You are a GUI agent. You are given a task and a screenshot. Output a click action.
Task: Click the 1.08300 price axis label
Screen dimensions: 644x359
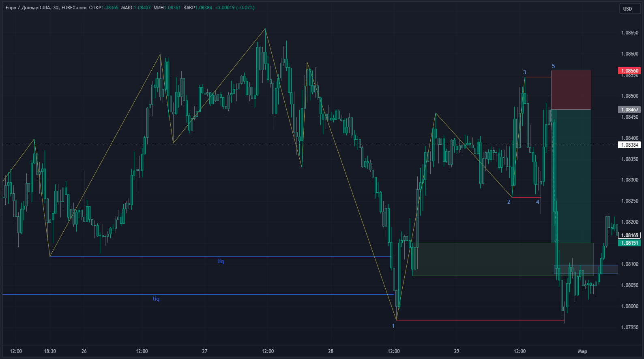[630, 180]
